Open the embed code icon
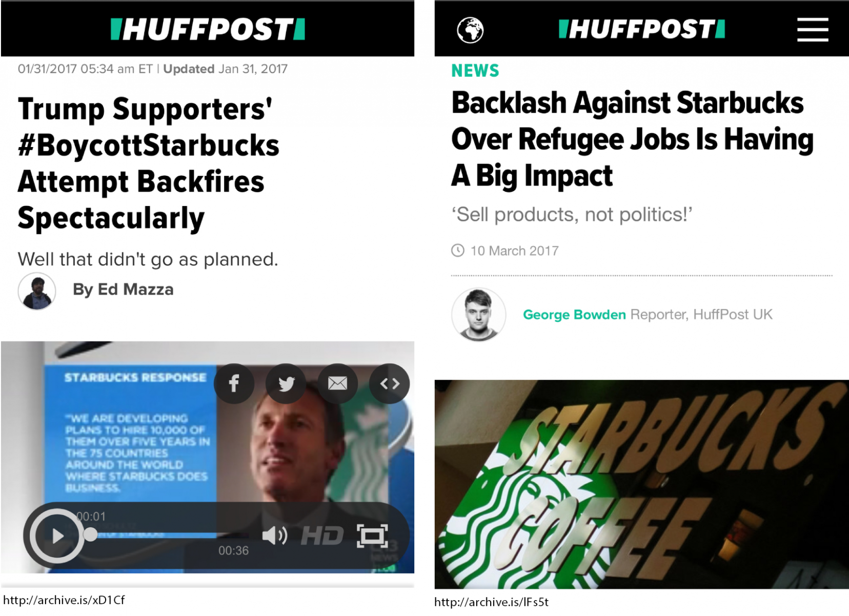Viewport: 849px width, 616px height. click(390, 383)
